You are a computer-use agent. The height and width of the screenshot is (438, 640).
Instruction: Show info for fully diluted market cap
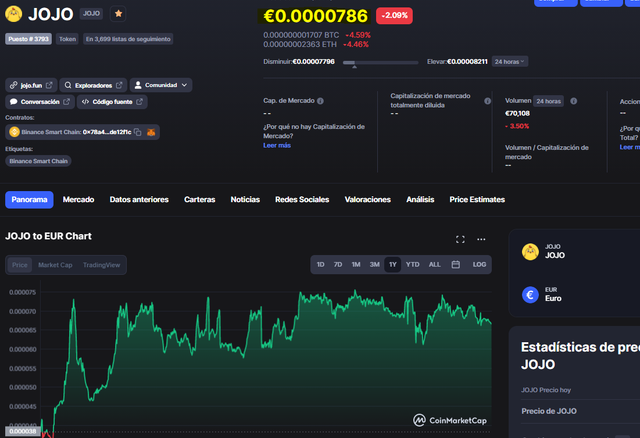click(487, 101)
